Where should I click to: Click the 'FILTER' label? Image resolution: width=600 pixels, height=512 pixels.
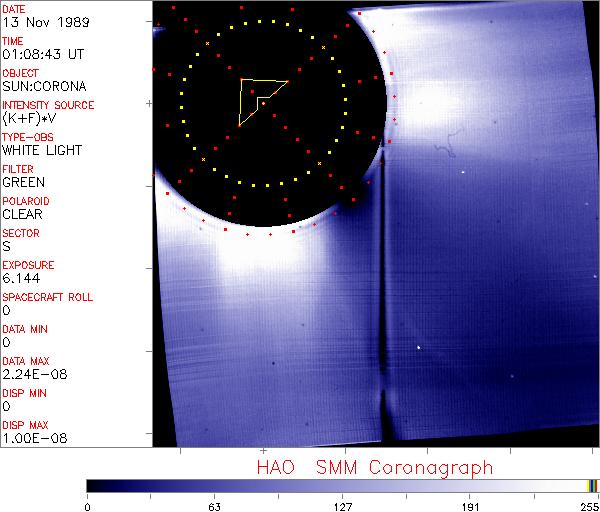(18, 169)
